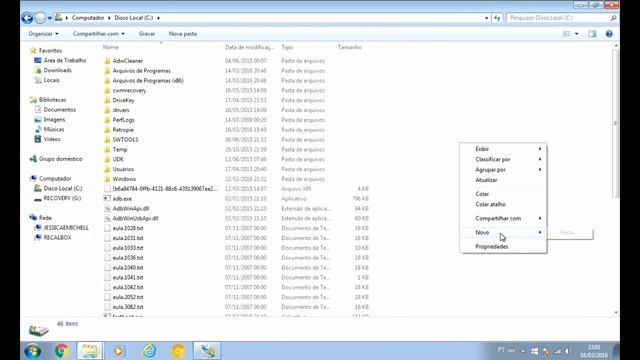Click the volume icon in system tray
The image size is (640, 360).
coord(567,351)
